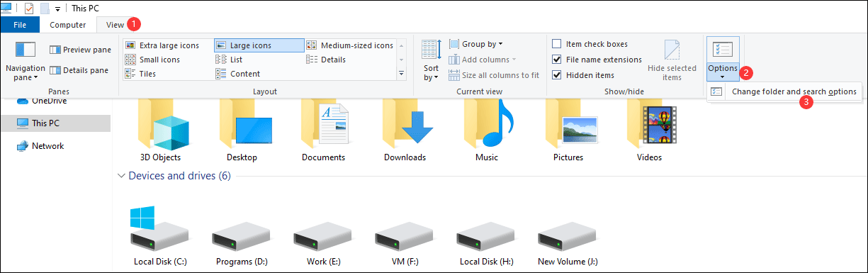Image resolution: width=868 pixels, height=273 pixels.
Task: Open the Sort by dropdown
Action: click(432, 60)
